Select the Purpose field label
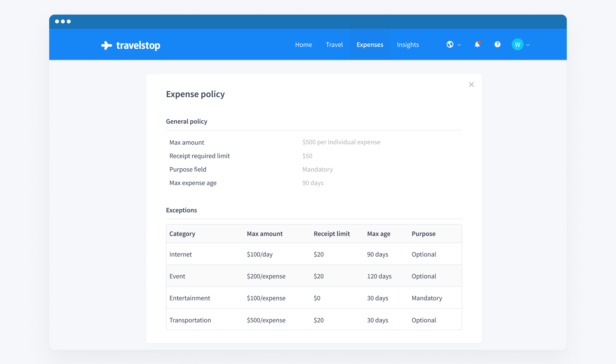616x364 pixels. (188, 169)
